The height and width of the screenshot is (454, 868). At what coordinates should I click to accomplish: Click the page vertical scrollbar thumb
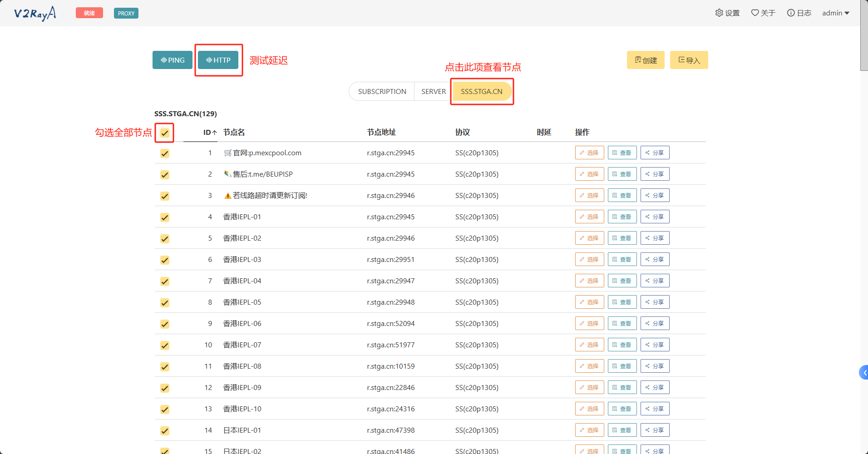click(864, 35)
